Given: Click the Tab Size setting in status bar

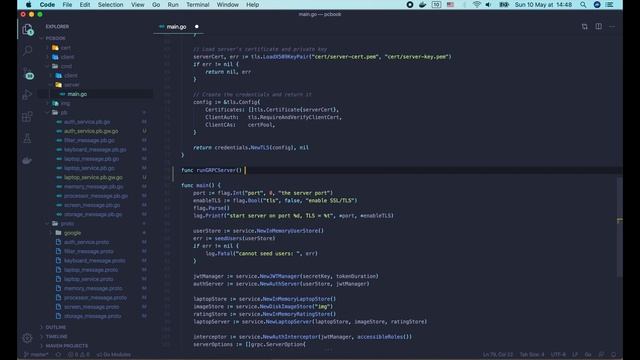Looking at the screenshot, I should (531, 354).
